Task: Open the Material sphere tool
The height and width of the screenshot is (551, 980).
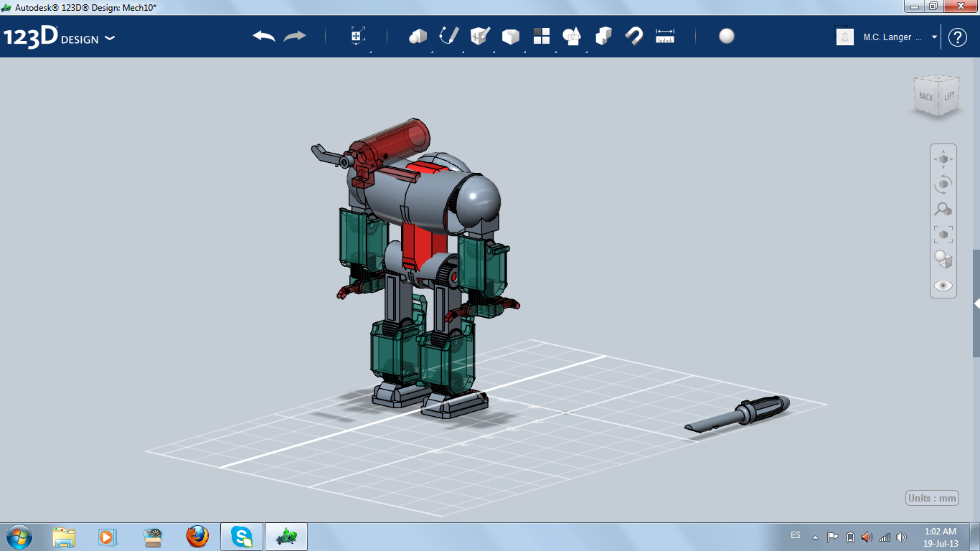Action: [x=727, y=36]
